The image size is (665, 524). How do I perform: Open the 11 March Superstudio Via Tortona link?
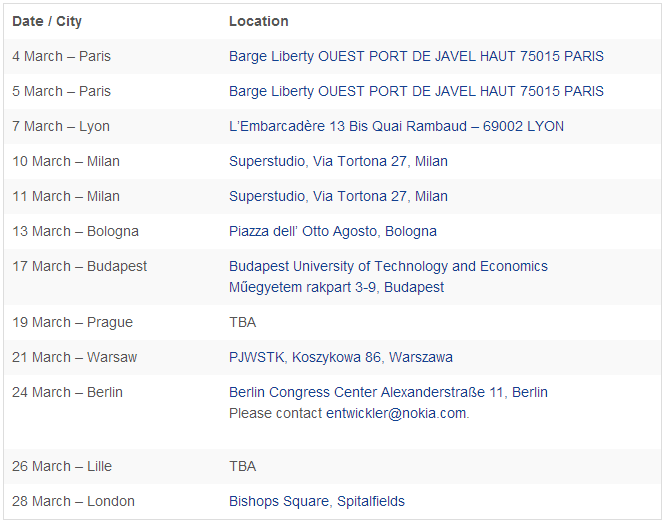[338, 196]
